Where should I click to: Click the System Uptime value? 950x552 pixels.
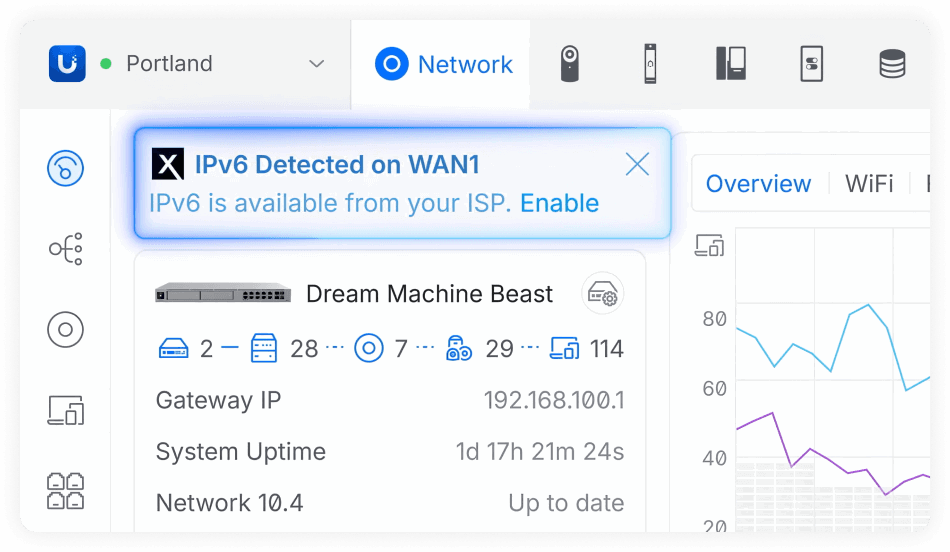click(540, 451)
